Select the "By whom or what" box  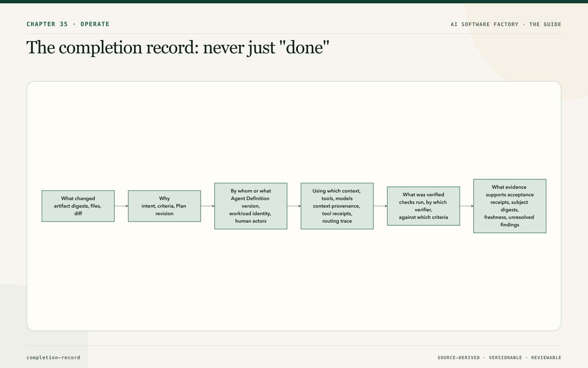pyautogui.click(x=251, y=206)
